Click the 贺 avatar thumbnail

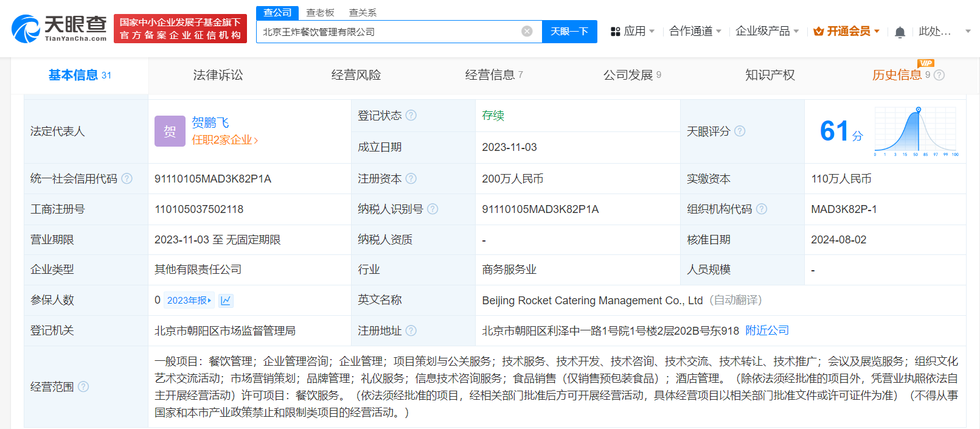click(170, 131)
